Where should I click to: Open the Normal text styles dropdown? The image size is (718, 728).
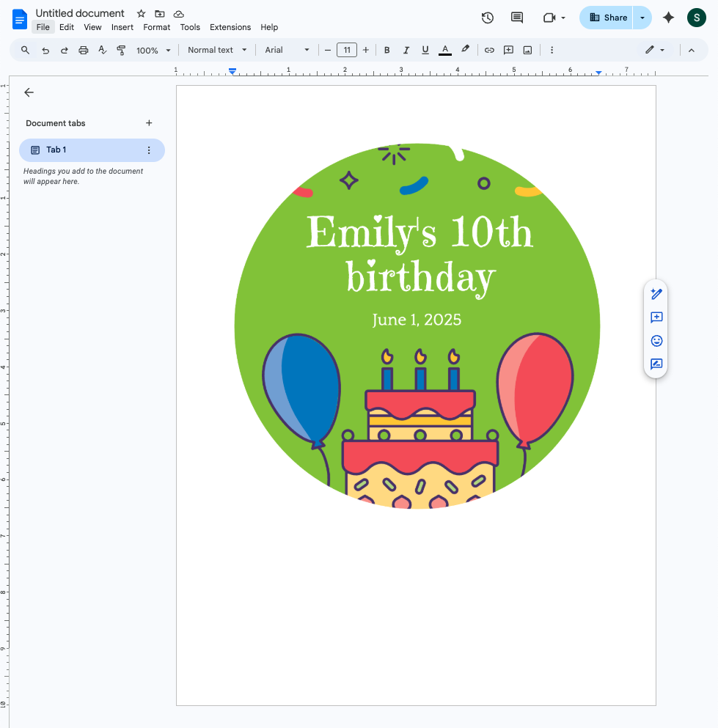[x=216, y=50]
